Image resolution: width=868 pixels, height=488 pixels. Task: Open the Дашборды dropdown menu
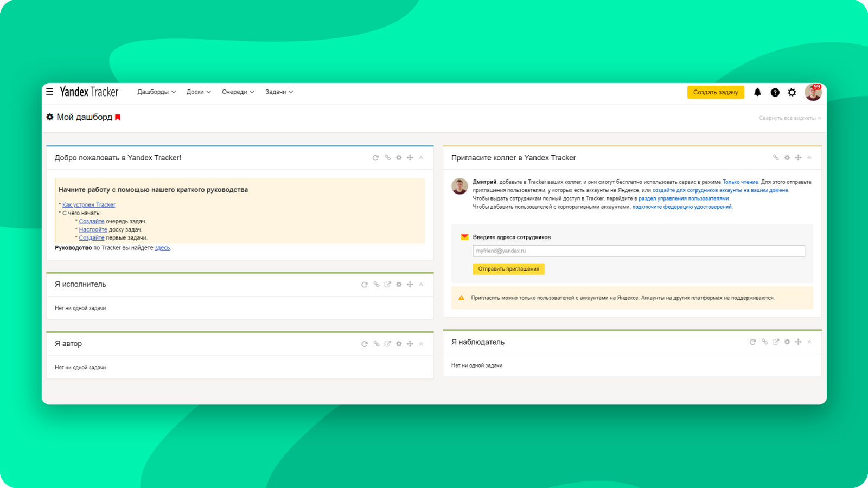tap(156, 92)
